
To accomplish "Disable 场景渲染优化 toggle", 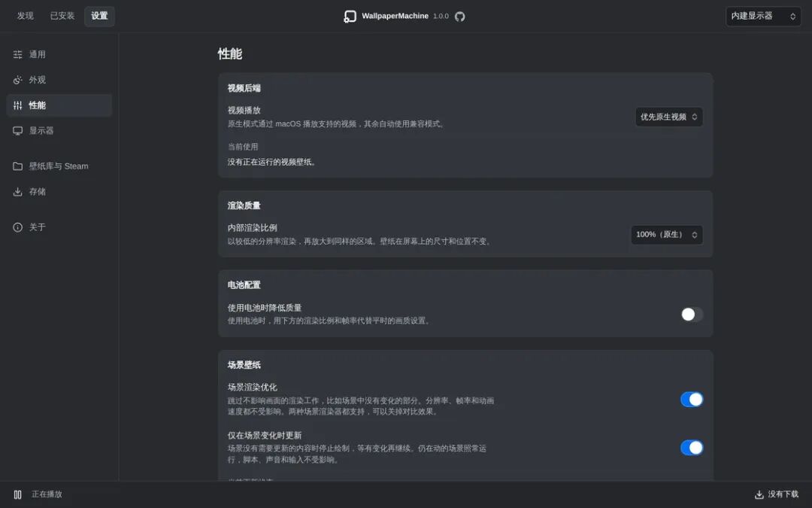I will click(692, 399).
